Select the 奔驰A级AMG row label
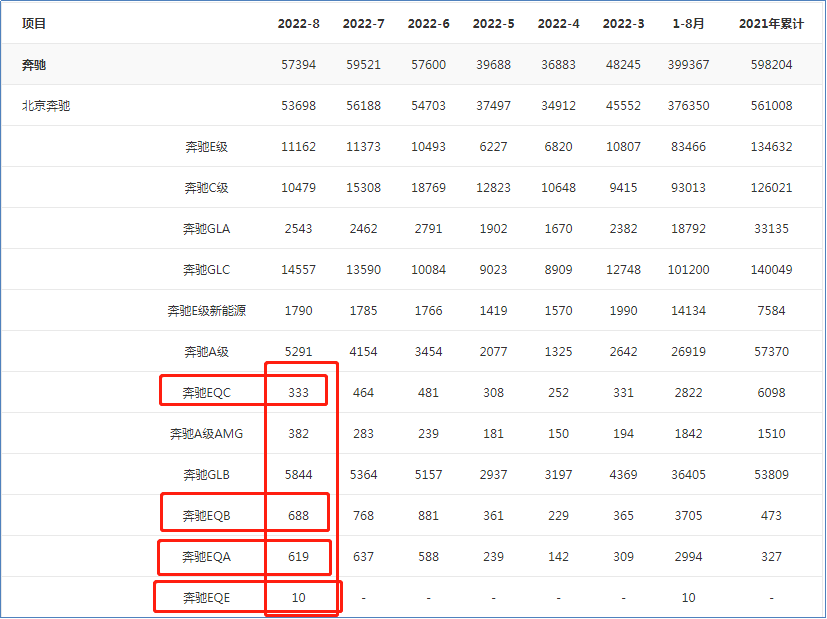The width and height of the screenshot is (827, 619). point(206,433)
